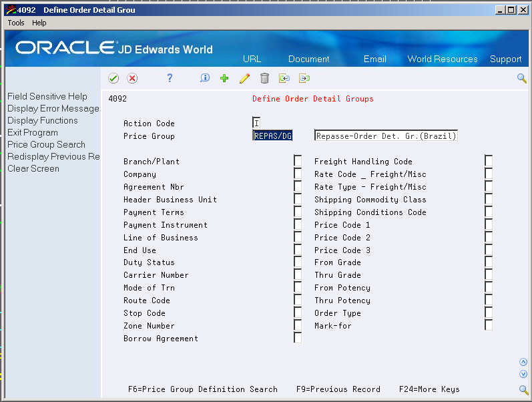Click the Thru Potency selection box
The image size is (532, 402).
point(489,300)
